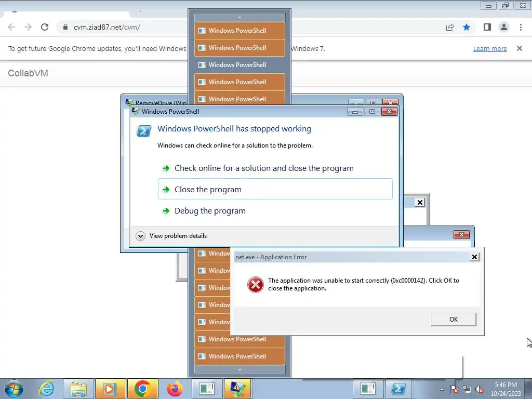Open Action Center flag tray icon

454,389
